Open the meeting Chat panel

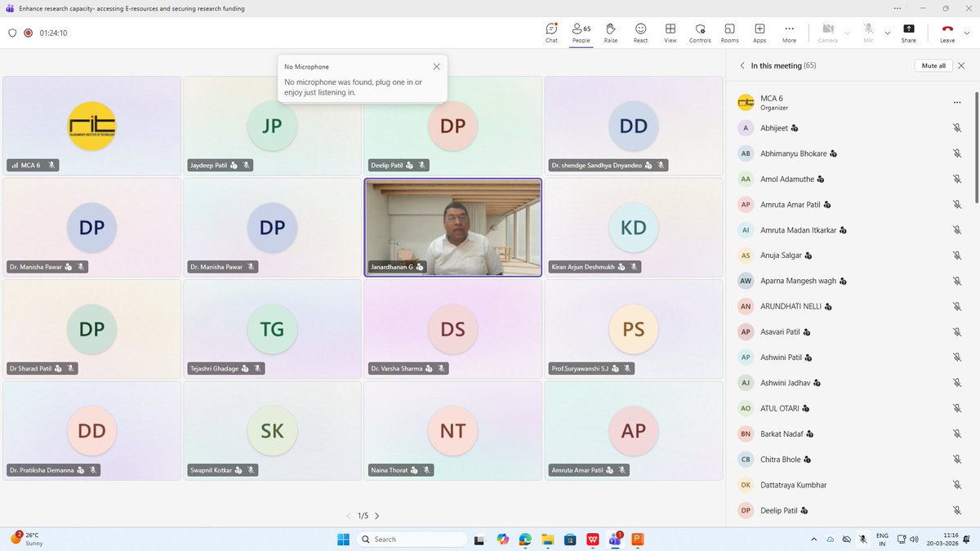pyautogui.click(x=551, y=33)
